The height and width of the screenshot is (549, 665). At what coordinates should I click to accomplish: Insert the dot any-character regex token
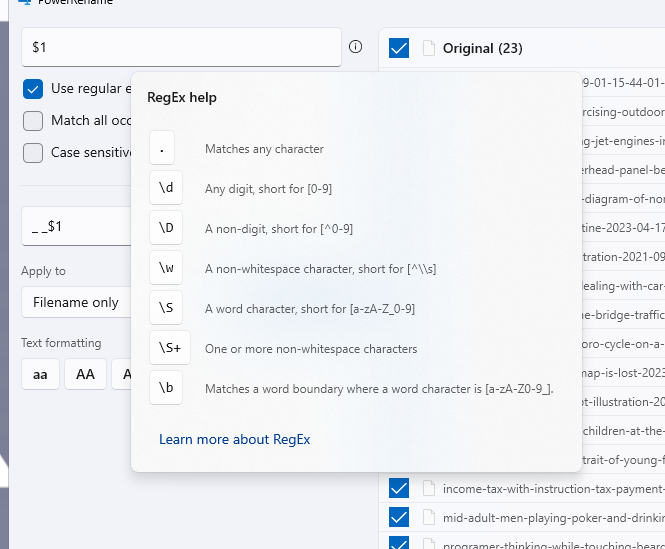tap(162, 148)
